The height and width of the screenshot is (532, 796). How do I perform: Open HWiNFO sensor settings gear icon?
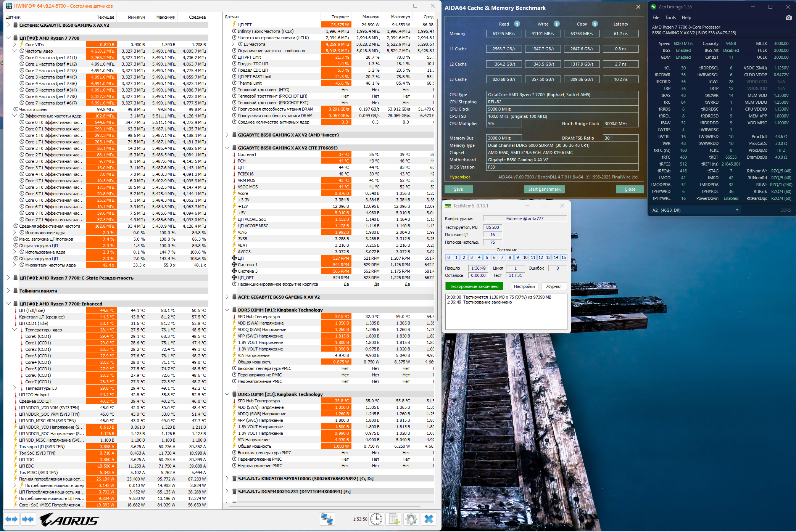click(x=411, y=519)
